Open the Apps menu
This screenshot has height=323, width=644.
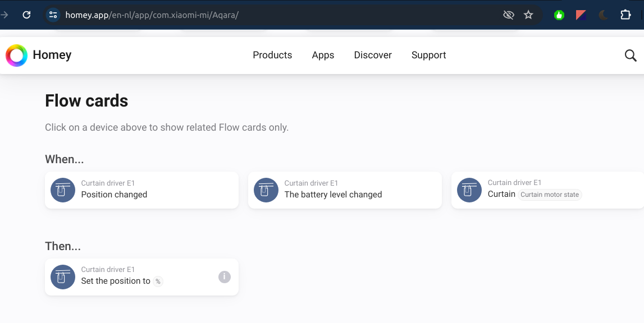coord(323,55)
